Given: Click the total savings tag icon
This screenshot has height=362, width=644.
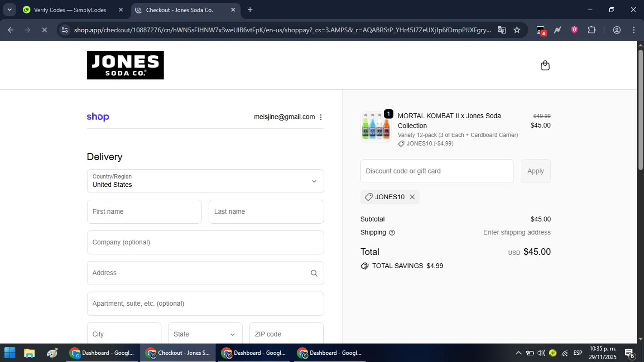Looking at the screenshot, I should click(365, 266).
